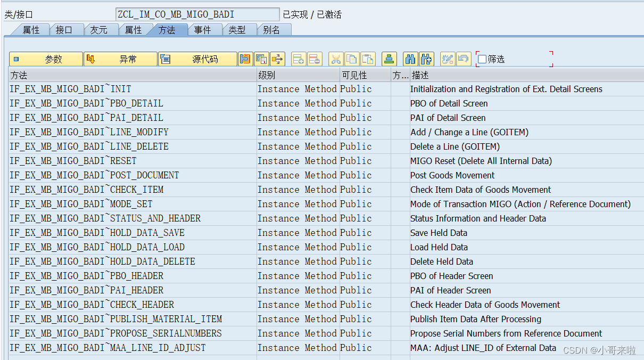Click the undo arrow toolbar icon

point(464,59)
